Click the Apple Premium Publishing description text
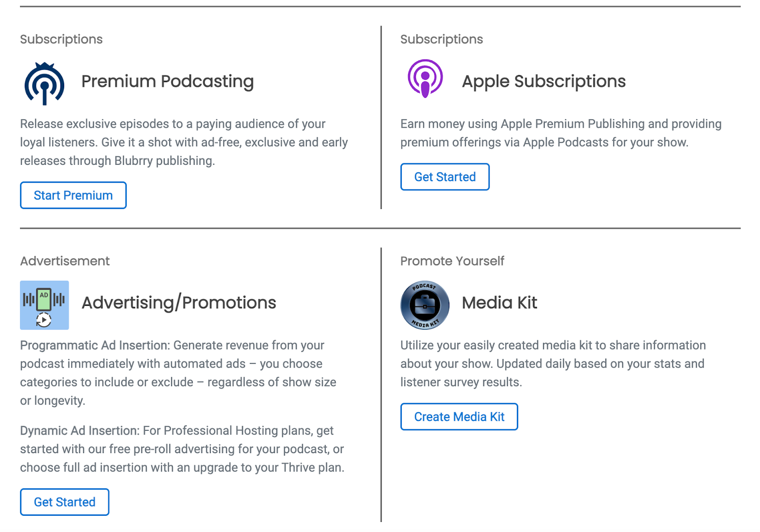 coord(560,133)
